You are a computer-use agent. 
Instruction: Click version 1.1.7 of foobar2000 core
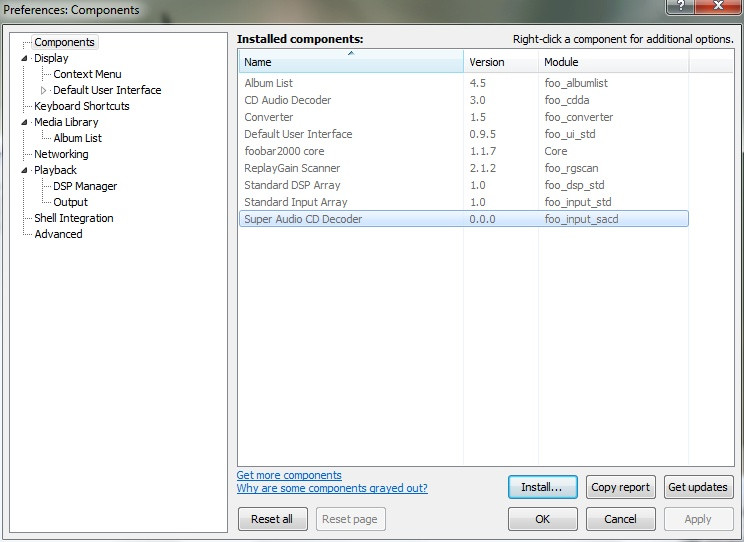point(483,151)
